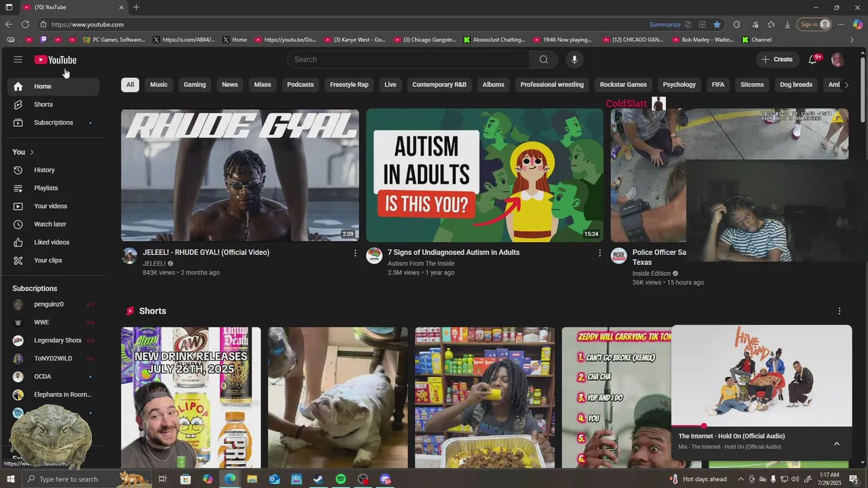Screen dimensions: 868x488
Task: Select the Rockstar Games chip
Action: 623,85
